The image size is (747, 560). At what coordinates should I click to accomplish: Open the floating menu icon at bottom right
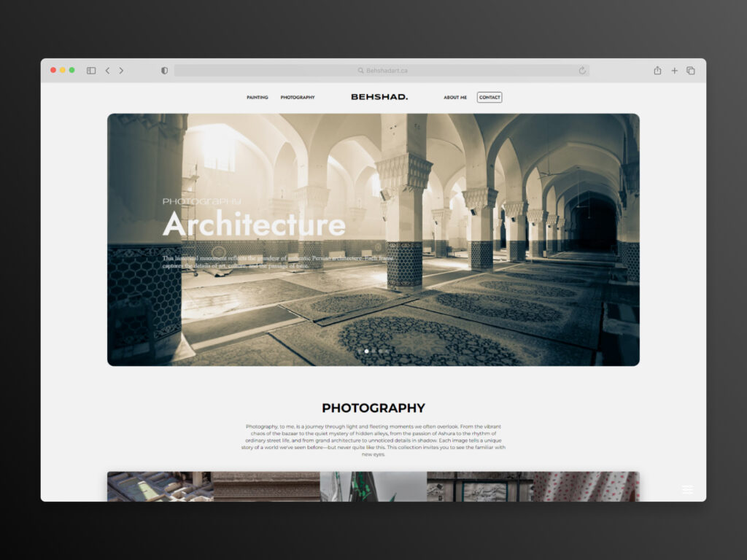click(x=687, y=489)
